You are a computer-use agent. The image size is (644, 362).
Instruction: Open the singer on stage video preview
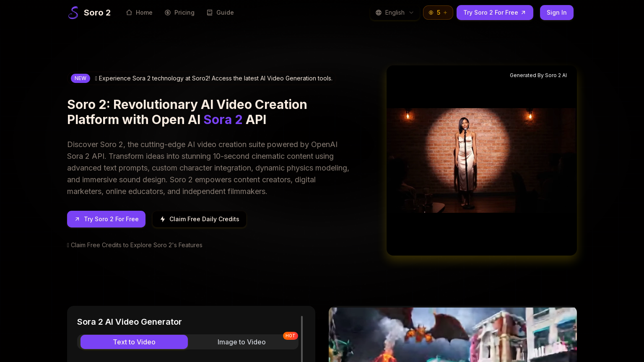point(481,160)
